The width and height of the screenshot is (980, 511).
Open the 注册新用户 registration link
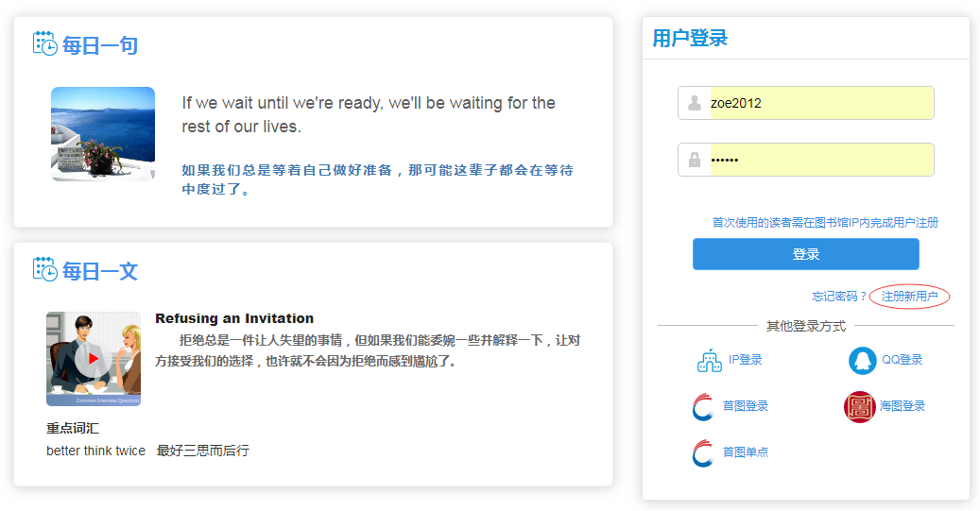pyautogui.click(x=909, y=297)
